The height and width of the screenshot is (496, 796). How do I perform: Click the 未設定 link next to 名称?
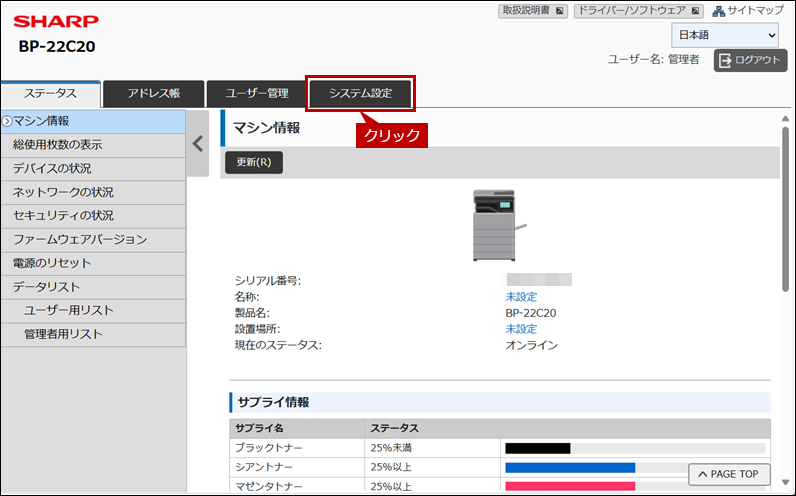tap(521, 297)
